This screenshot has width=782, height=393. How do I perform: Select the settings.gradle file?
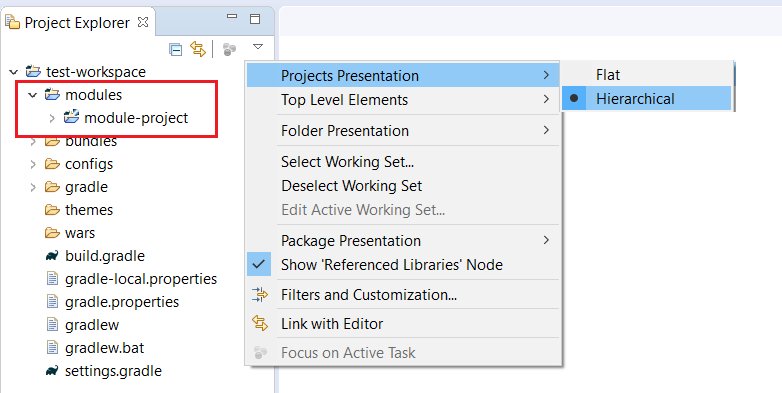click(114, 371)
